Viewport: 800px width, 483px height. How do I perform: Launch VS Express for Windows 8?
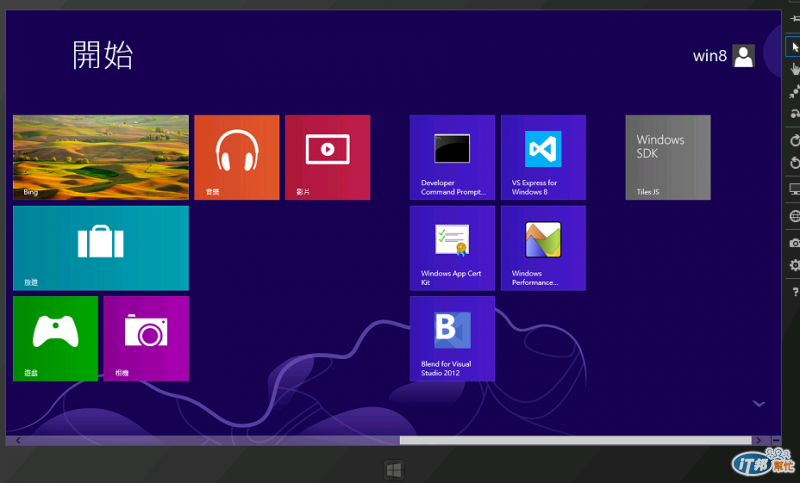[543, 157]
